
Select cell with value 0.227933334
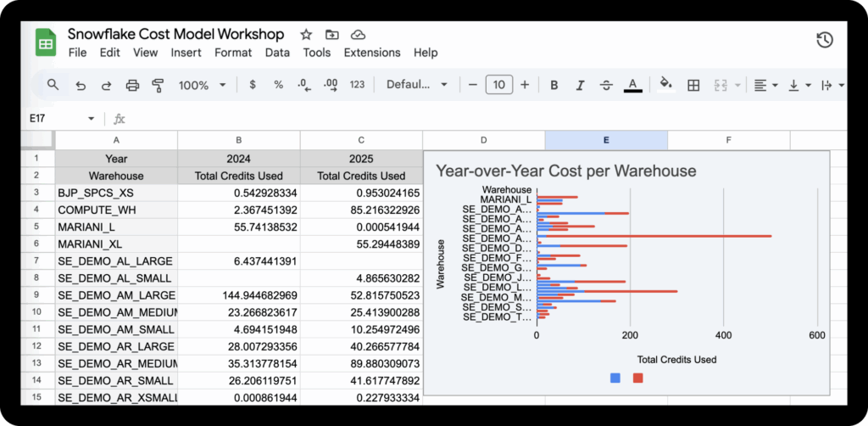[x=361, y=396]
